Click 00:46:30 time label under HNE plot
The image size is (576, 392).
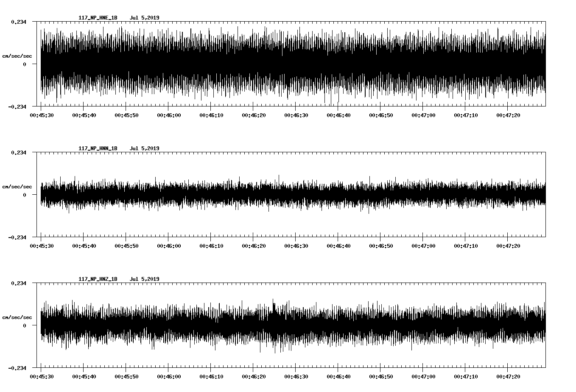point(296,115)
